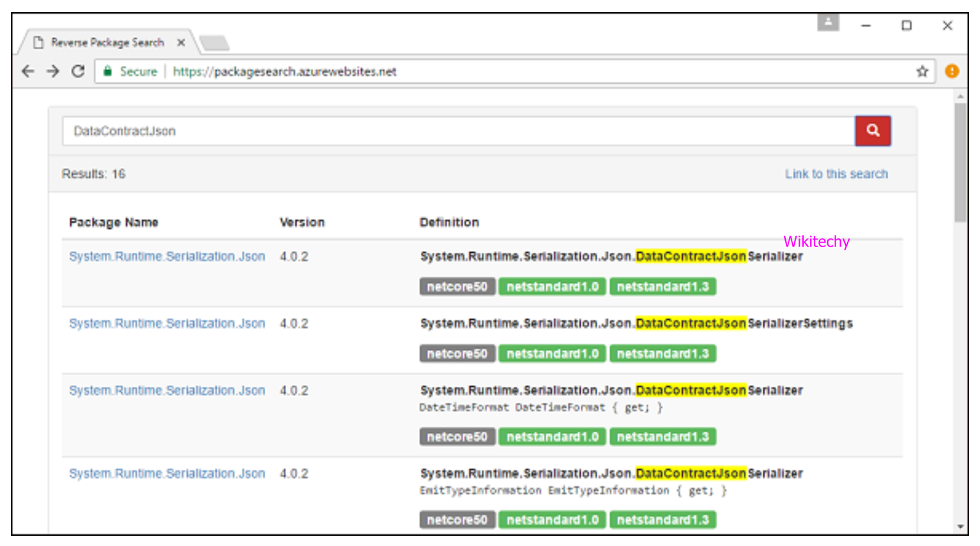This screenshot has width=980, height=546.
Task: Click the address bar URL
Action: coord(284,72)
